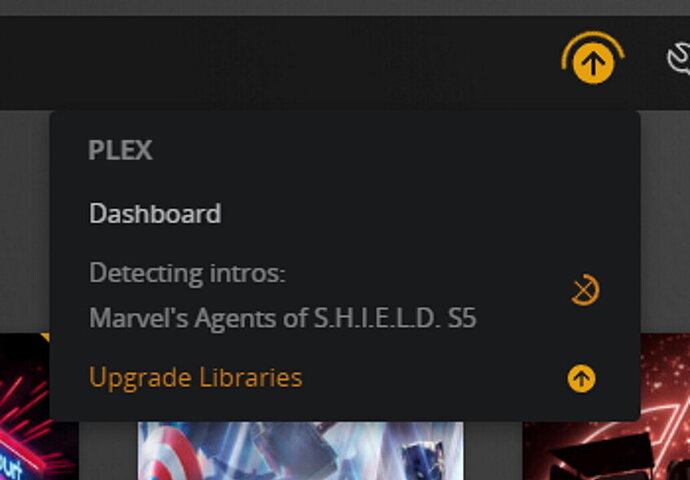This screenshot has width=690, height=480.
Task: Open the pink neon poster thumbnail
Action: (39, 407)
